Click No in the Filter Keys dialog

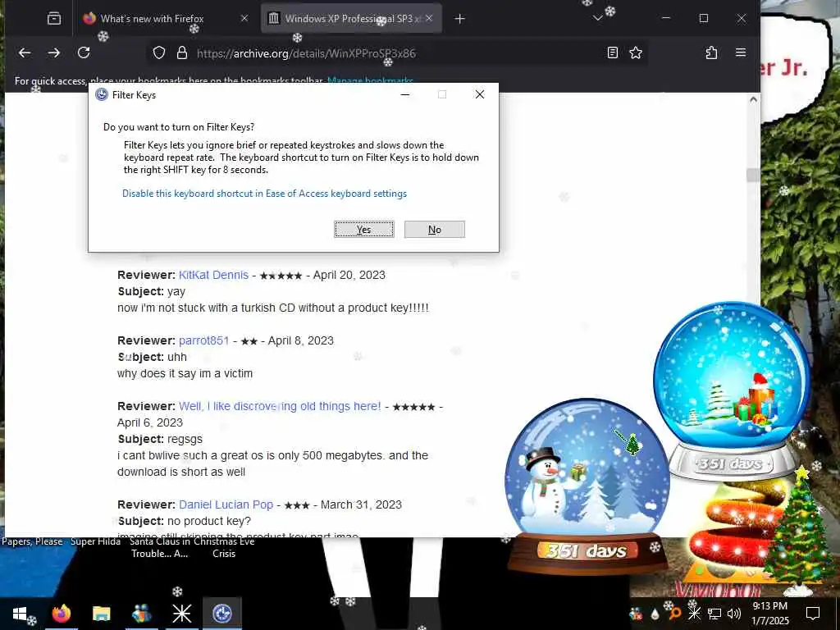pyautogui.click(x=435, y=230)
